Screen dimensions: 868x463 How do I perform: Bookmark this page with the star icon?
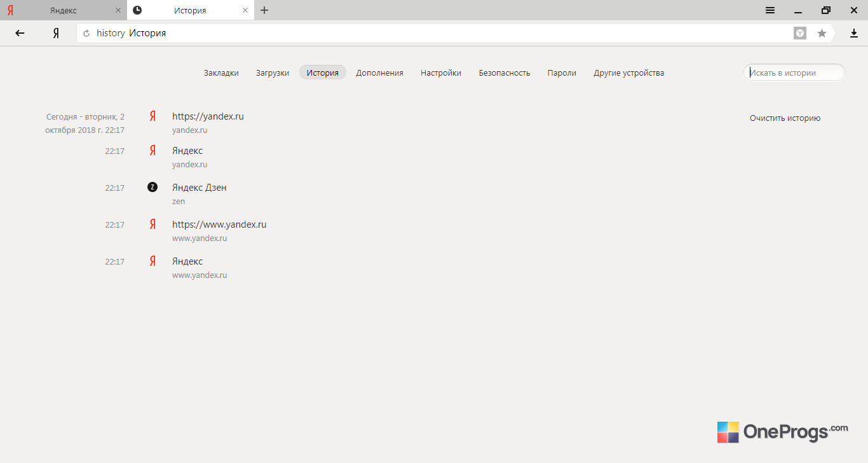click(822, 33)
